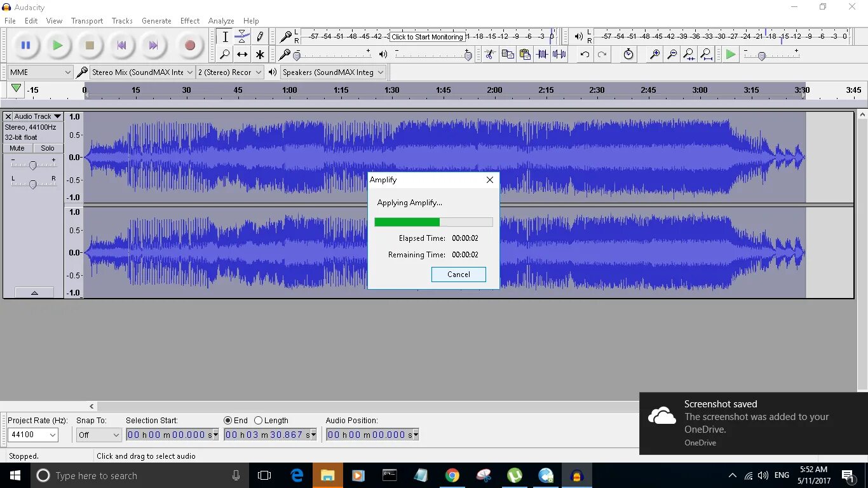Click the Trim audio icon
Image resolution: width=868 pixels, height=488 pixels.
point(542,55)
